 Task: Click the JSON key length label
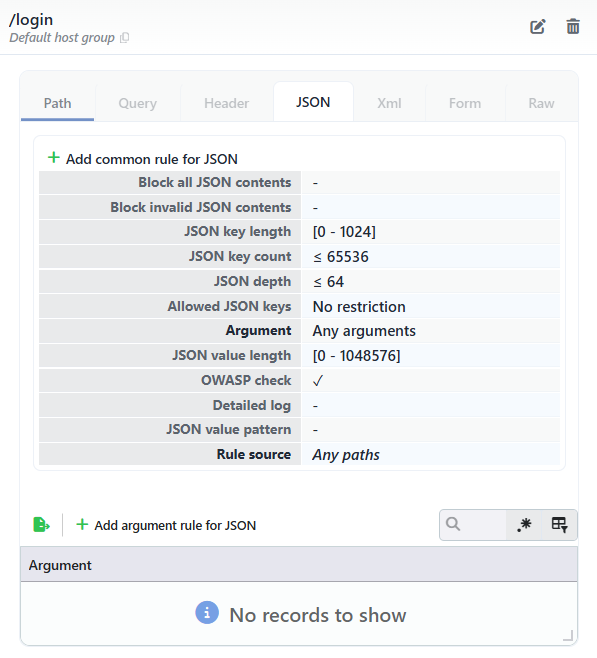(x=237, y=232)
